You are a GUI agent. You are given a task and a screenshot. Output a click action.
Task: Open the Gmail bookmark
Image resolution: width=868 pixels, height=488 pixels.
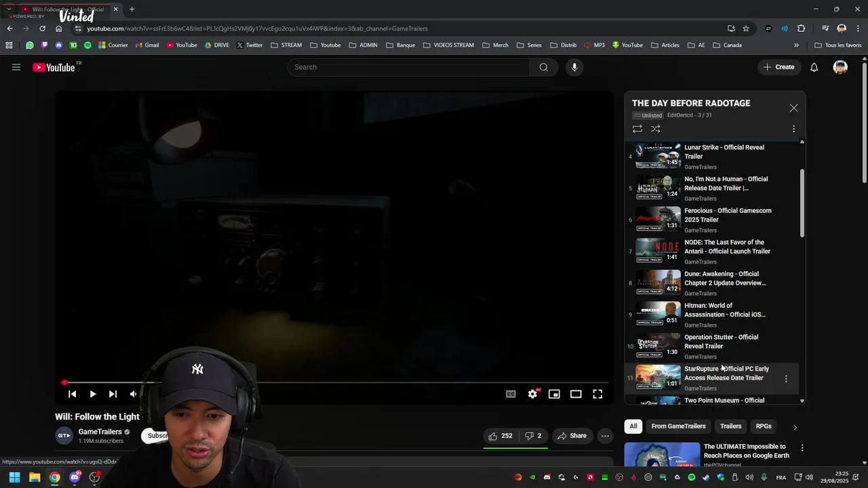147,45
